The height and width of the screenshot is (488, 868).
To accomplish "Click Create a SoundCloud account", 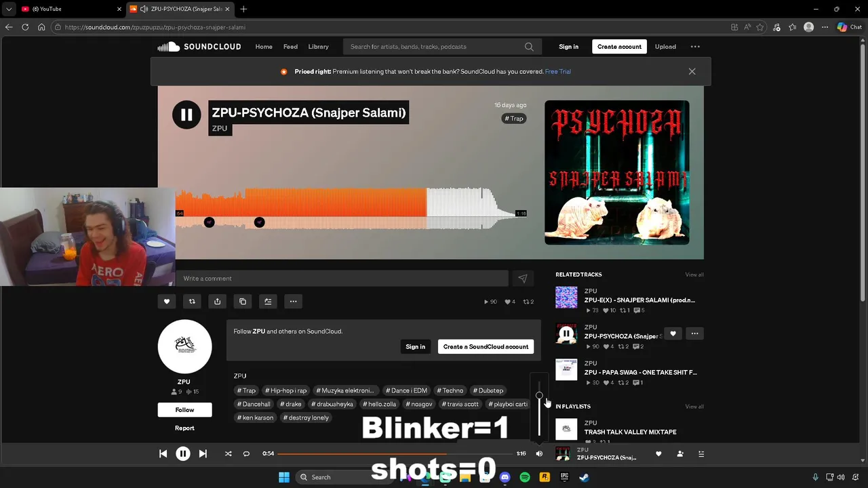I will (486, 347).
